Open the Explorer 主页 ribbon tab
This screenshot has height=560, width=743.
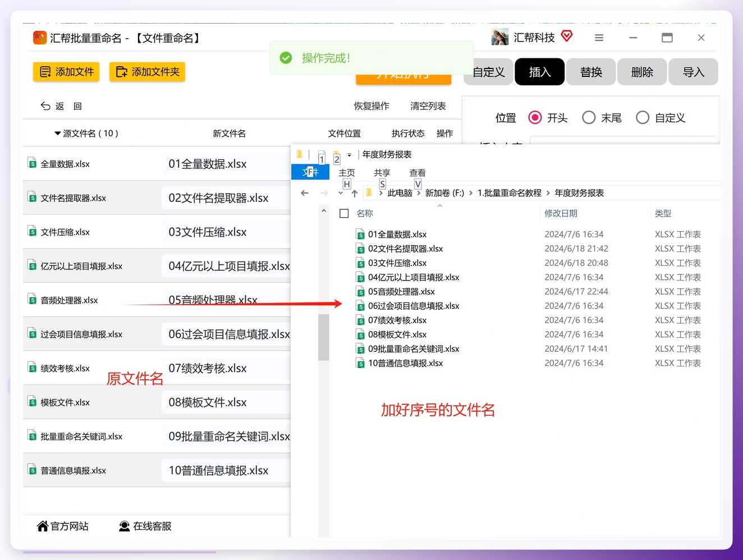[x=347, y=173]
